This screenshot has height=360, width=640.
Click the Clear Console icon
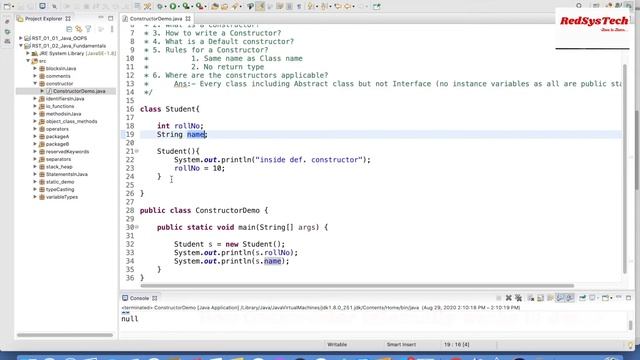tap(531, 298)
